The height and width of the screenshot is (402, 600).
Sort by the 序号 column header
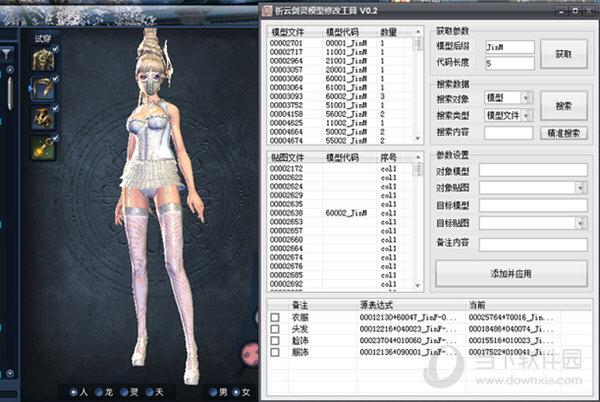[x=389, y=157]
